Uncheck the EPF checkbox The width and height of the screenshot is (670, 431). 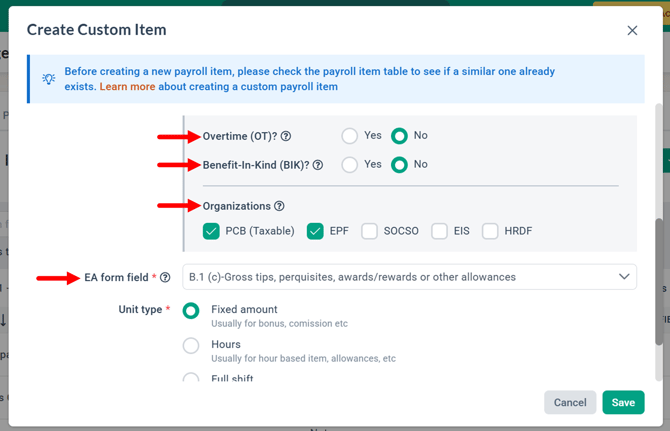[x=315, y=231]
